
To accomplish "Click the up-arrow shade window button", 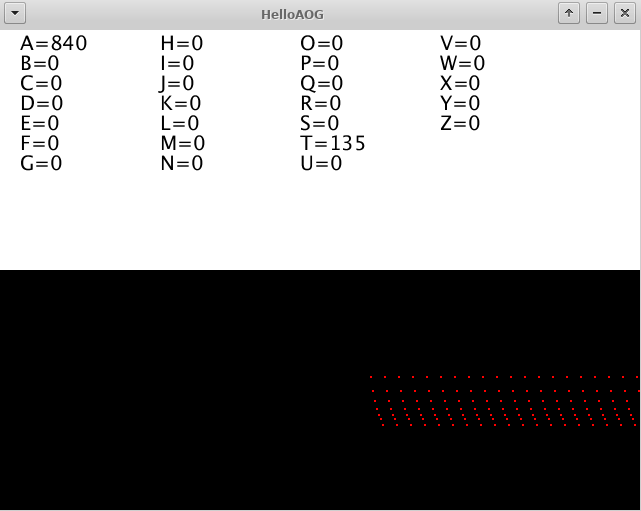I will coord(568,14).
